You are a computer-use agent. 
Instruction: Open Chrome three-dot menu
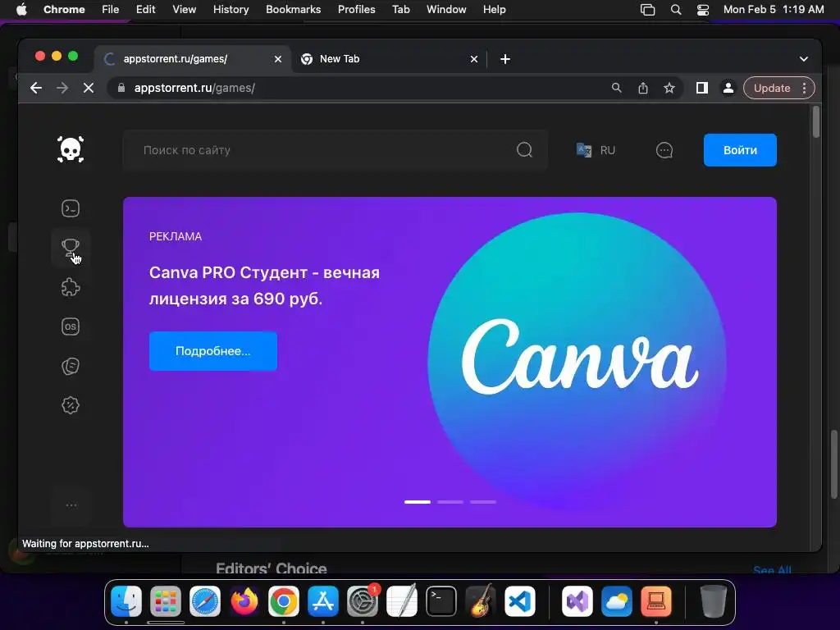[804, 88]
